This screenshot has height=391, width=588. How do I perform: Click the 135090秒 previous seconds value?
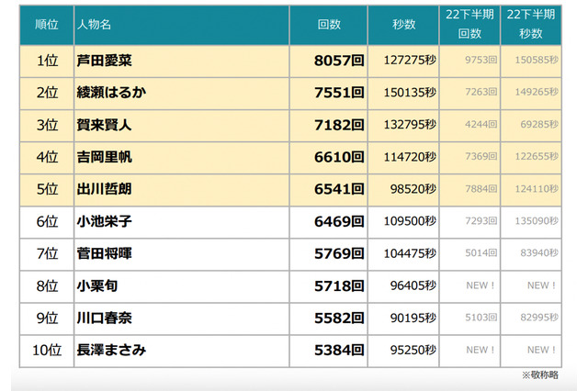(537, 220)
